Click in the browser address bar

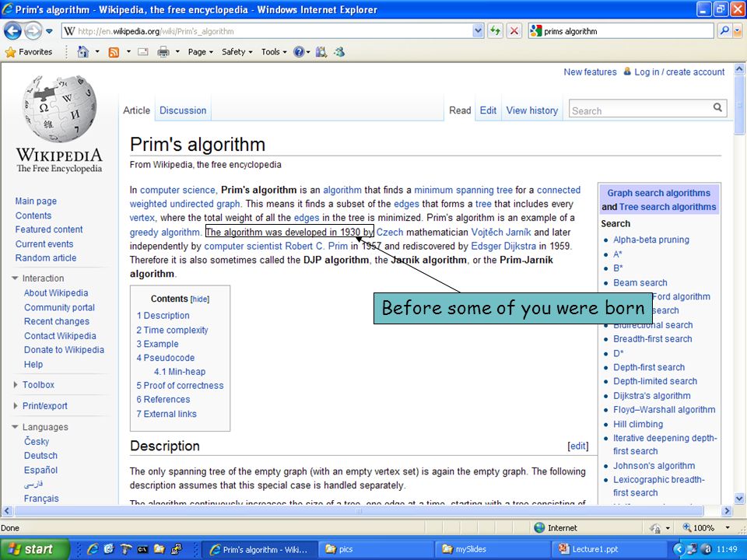click(x=267, y=31)
